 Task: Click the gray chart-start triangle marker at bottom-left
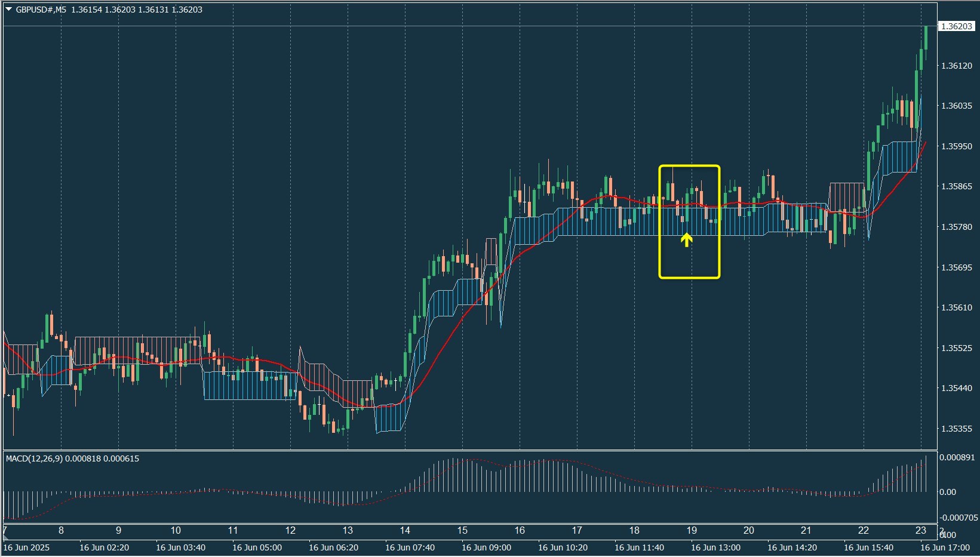[x=6, y=537]
